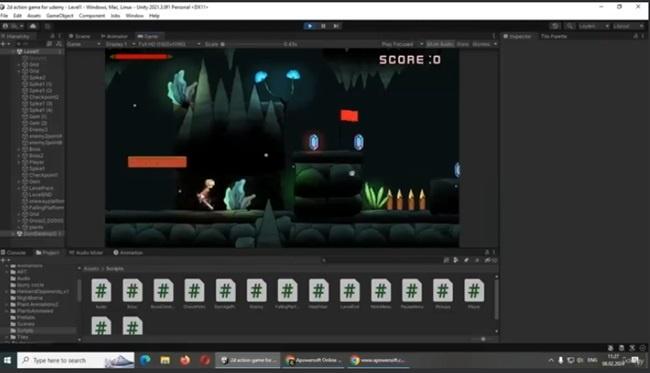Toggle Gizmos in Game view
This screenshot has height=373, width=650.
tap(481, 44)
